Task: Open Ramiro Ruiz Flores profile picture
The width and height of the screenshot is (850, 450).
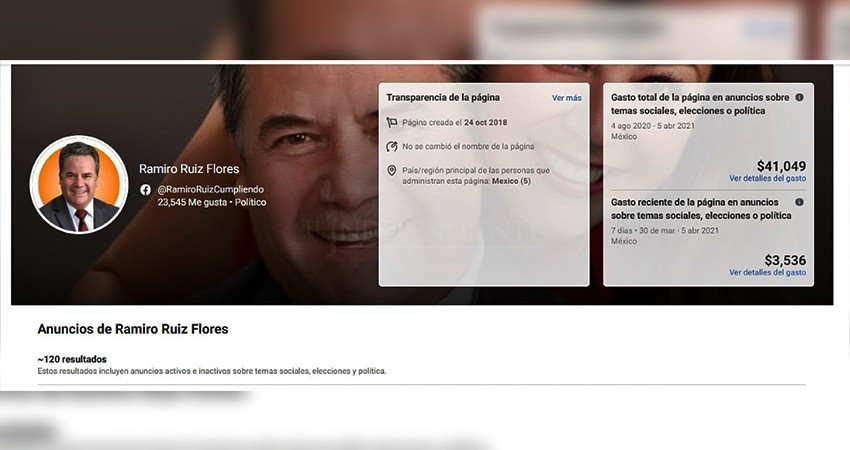Action: [x=79, y=184]
